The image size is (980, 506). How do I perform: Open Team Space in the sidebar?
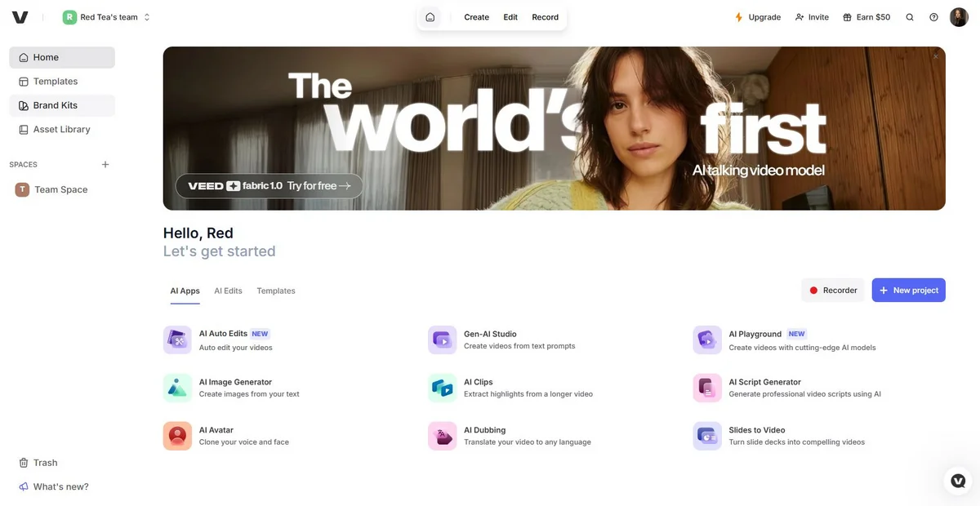62,189
